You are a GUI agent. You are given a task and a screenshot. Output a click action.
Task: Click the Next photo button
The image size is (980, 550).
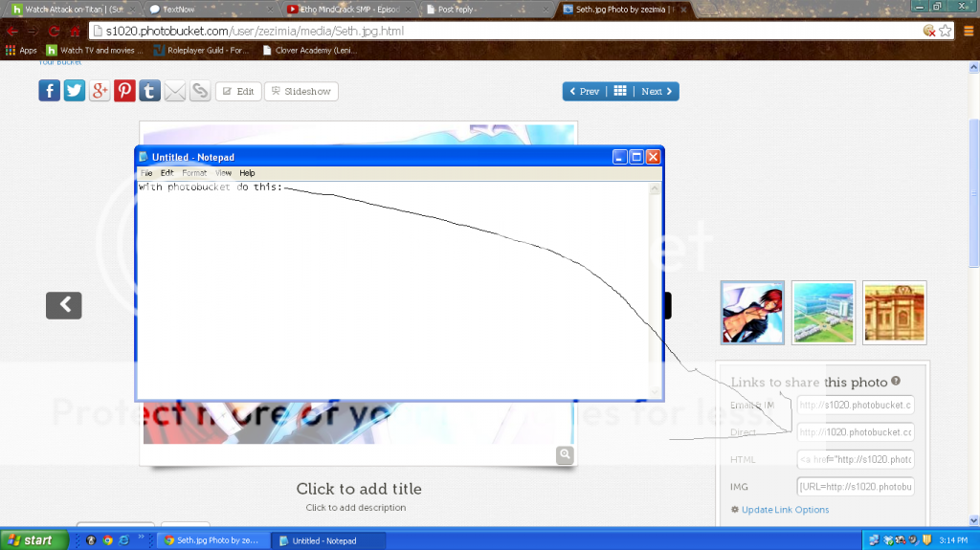coord(657,91)
